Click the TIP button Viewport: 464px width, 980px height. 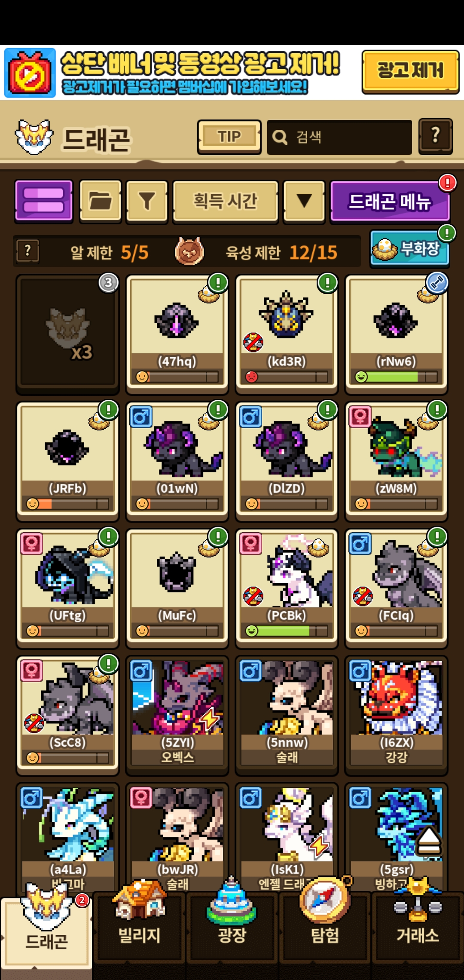click(229, 137)
